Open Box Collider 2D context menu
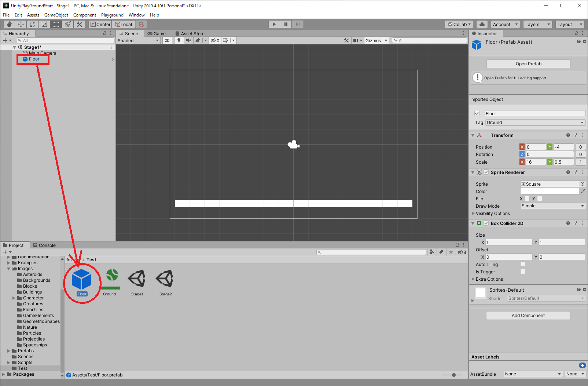The width and height of the screenshot is (588, 386). click(x=583, y=223)
